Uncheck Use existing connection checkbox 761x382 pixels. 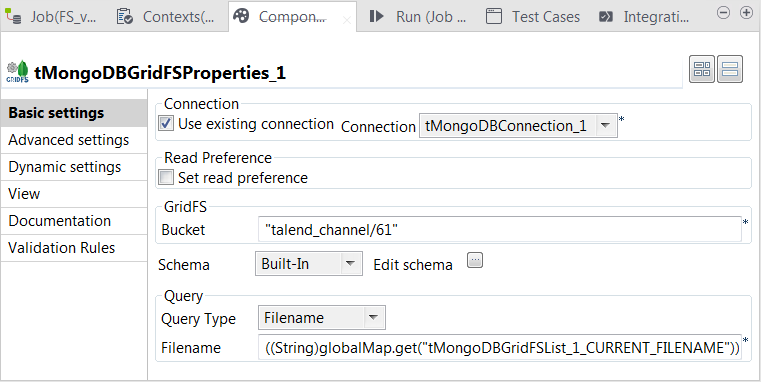click(166, 123)
